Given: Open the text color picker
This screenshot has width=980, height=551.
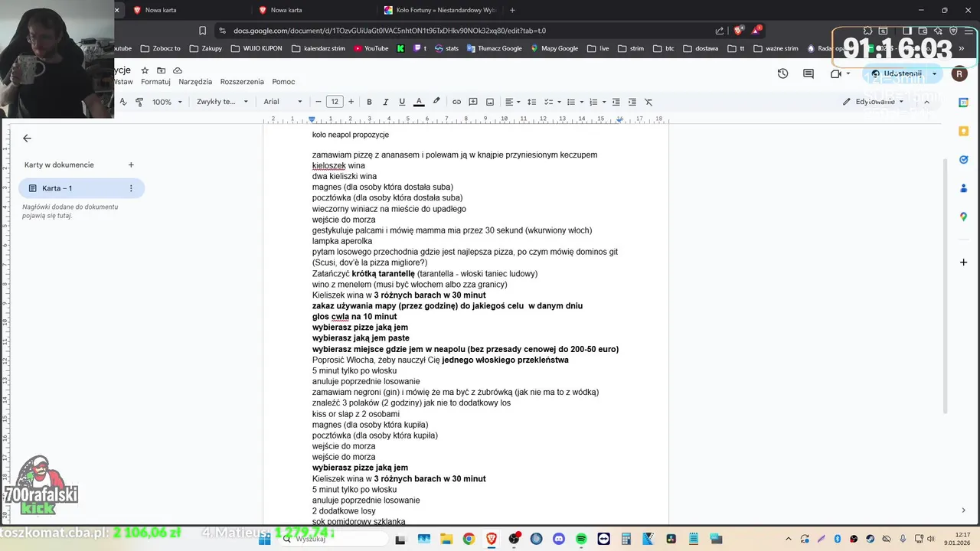Looking at the screenshot, I should click(x=419, y=102).
